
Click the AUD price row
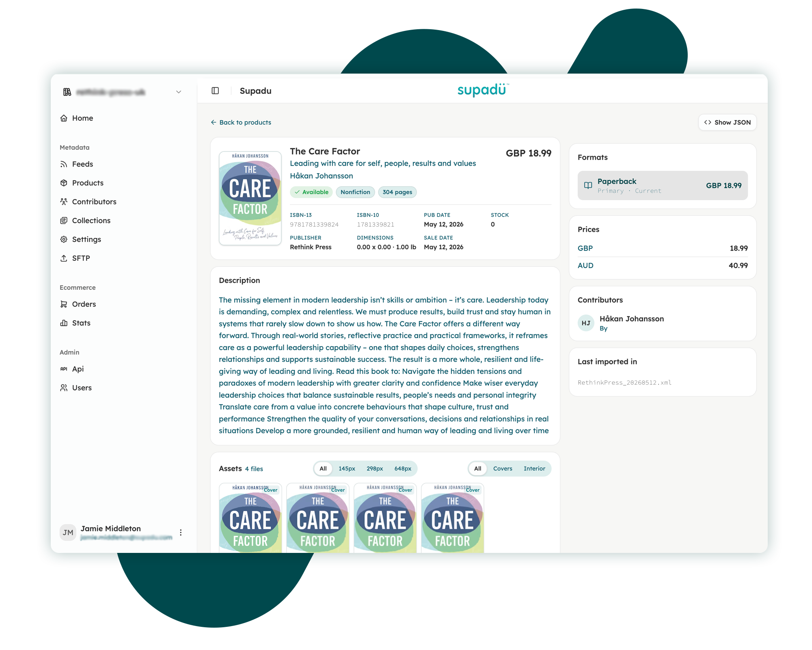[663, 266]
